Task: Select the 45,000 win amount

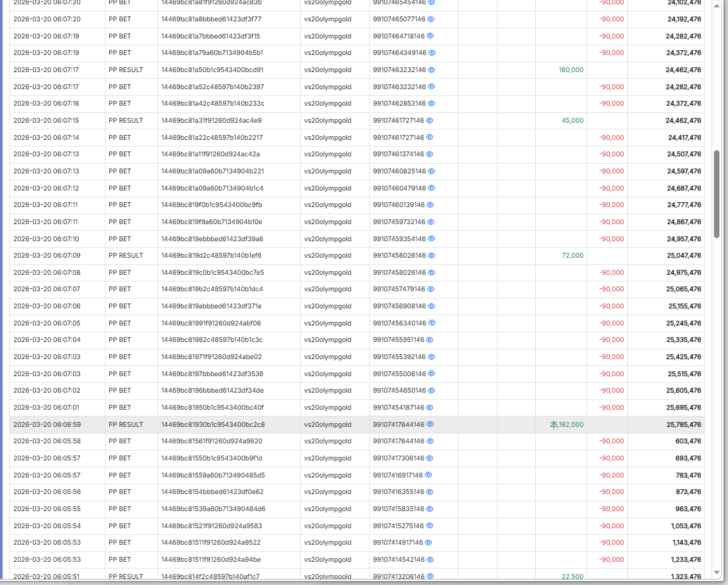Action: [x=572, y=120]
